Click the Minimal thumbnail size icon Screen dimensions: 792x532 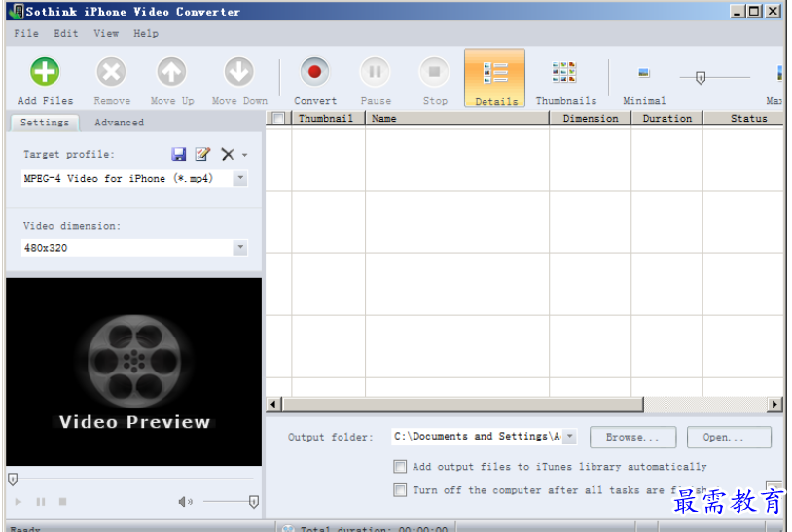(643, 72)
